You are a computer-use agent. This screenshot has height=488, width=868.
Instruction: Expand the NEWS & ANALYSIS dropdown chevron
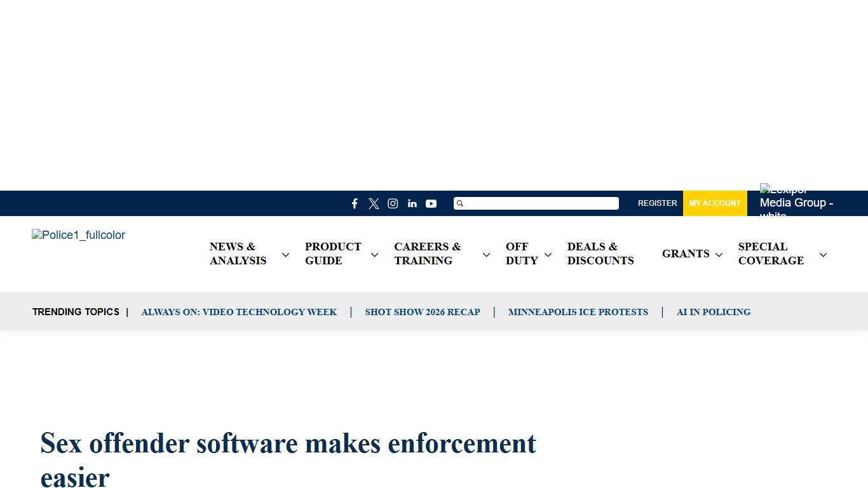[285, 254]
